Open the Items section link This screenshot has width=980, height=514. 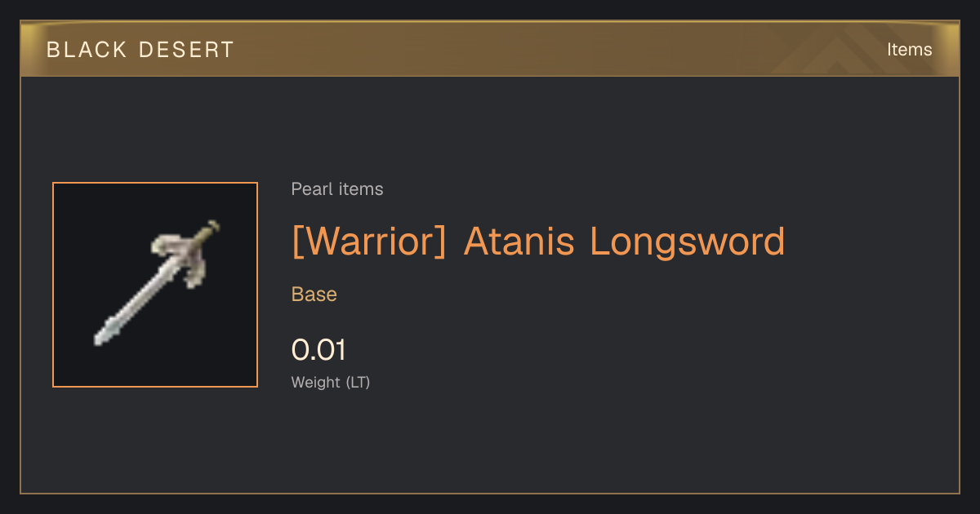click(909, 49)
